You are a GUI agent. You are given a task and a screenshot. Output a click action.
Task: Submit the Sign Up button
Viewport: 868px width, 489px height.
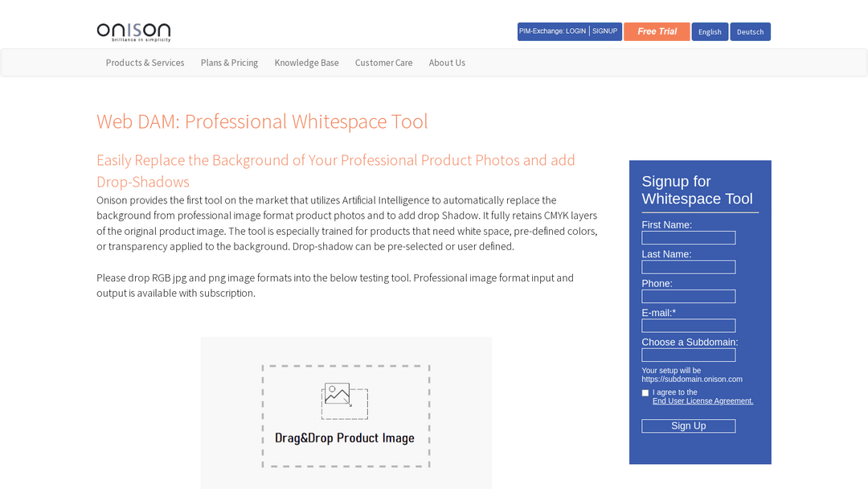click(x=689, y=426)
